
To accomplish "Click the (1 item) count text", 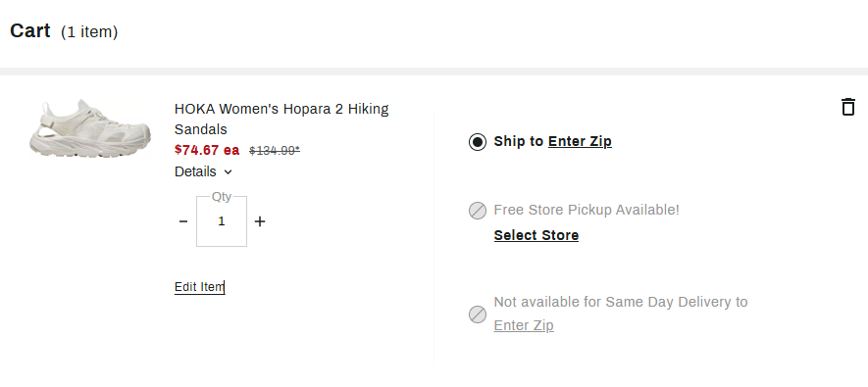I will pos(89,32).
